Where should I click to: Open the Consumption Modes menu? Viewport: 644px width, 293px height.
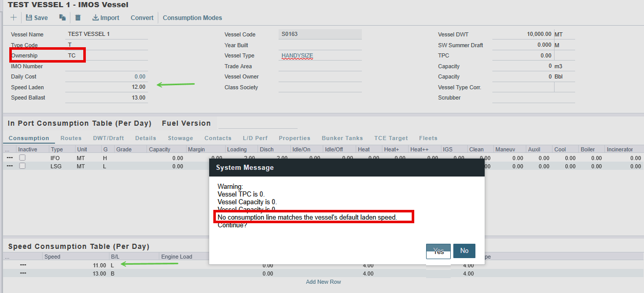[x=192, y=17]
